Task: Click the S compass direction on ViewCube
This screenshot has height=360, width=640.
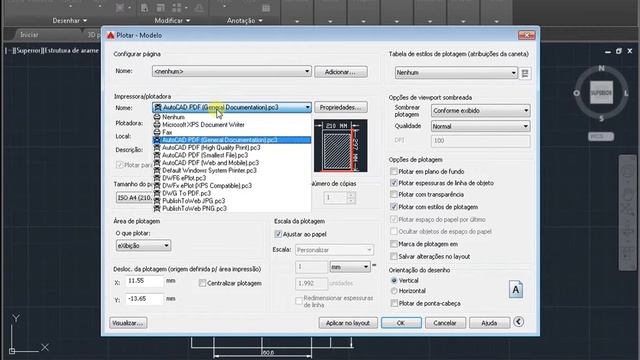Action: click(x=601, y=119)
